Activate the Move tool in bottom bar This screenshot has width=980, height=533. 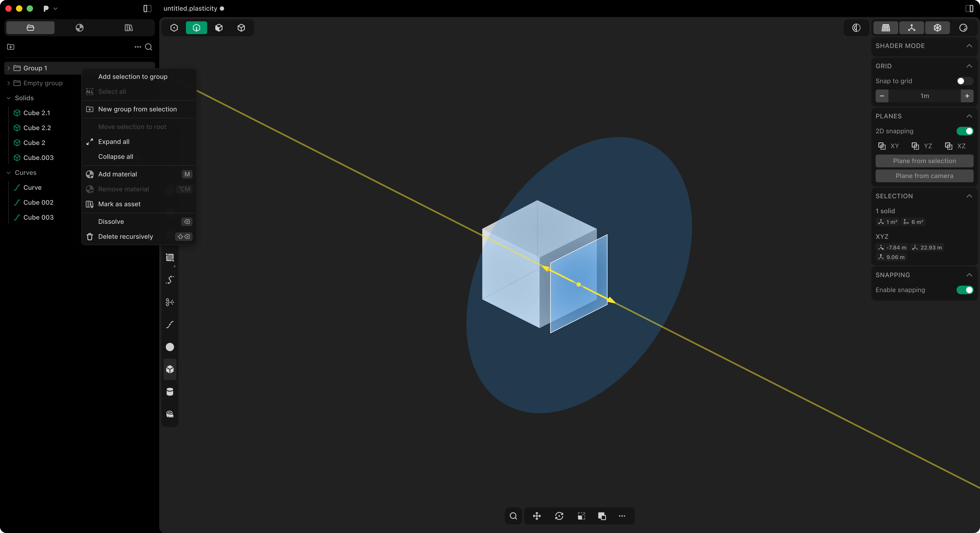(537, 516)
